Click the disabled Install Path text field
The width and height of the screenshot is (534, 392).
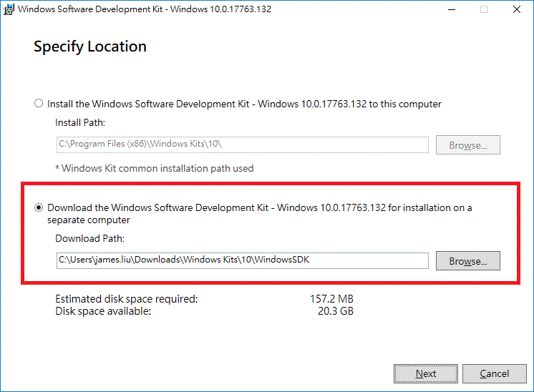[242, 144]
